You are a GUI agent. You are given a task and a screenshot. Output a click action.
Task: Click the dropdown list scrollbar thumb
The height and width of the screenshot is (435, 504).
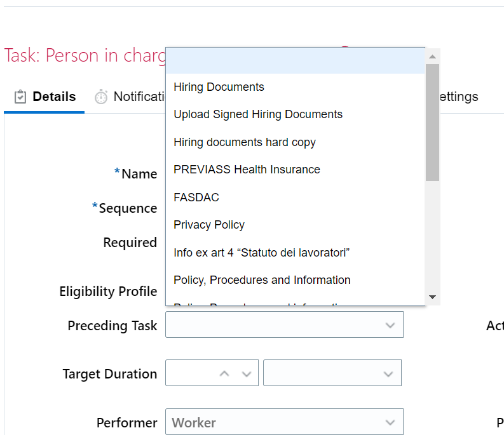(x=432, y=123)
